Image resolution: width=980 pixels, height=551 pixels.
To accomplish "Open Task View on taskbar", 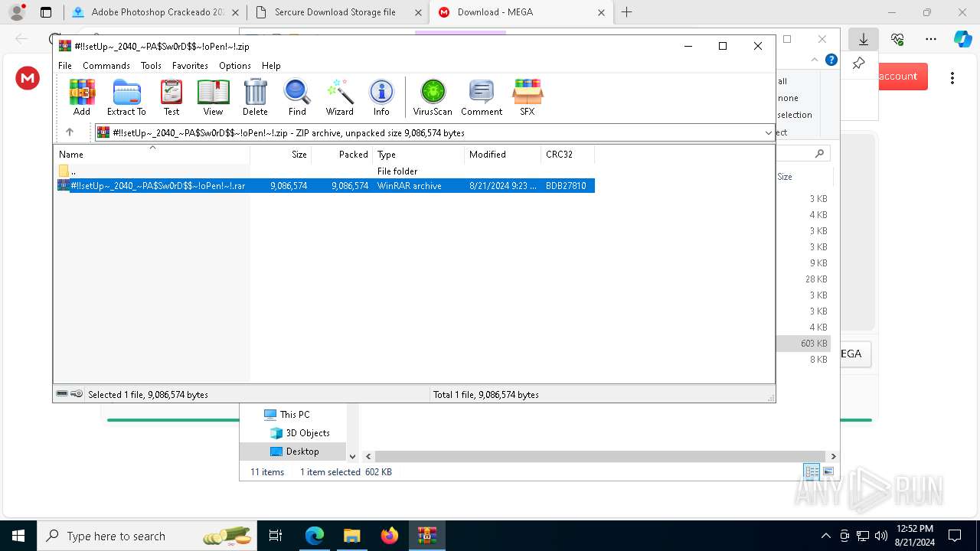I will pyautogui.click(x=276, y=536).
